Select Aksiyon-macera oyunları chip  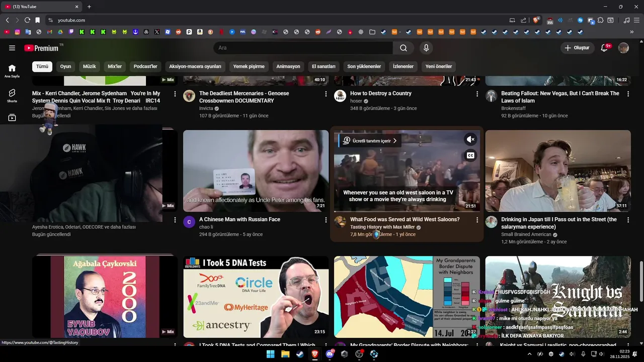coord(195,66)
